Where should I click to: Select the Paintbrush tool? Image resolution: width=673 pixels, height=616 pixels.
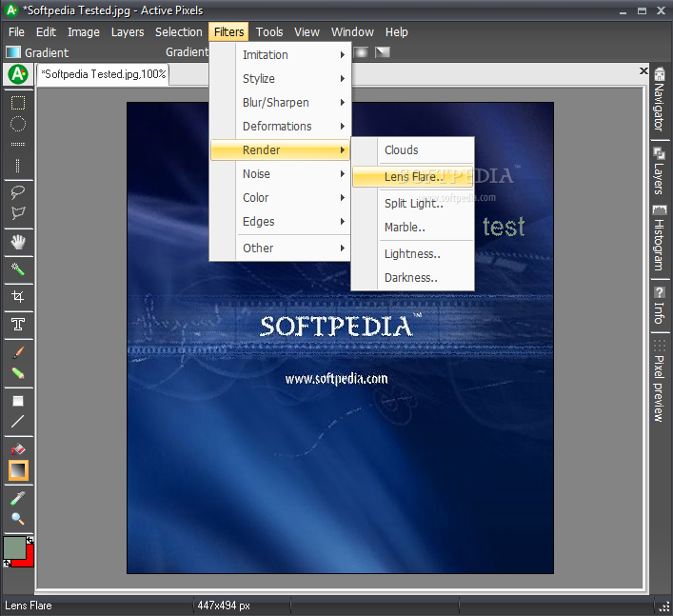pyautogui.click(x=17, y=352)
